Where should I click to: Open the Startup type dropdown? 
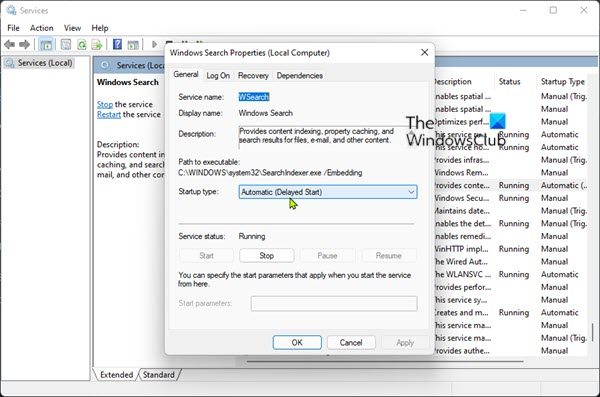pyautogui.click(x=328, y=192)
